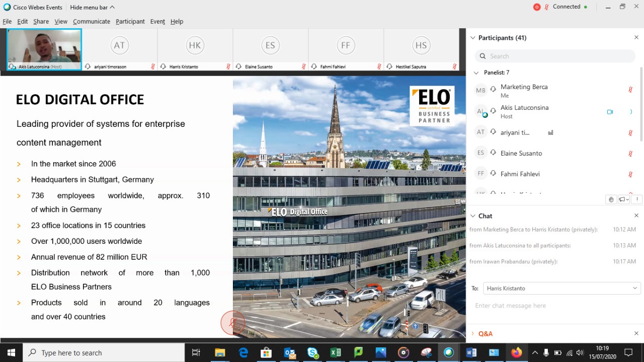Close the Chat panel

tap(636, 215)
